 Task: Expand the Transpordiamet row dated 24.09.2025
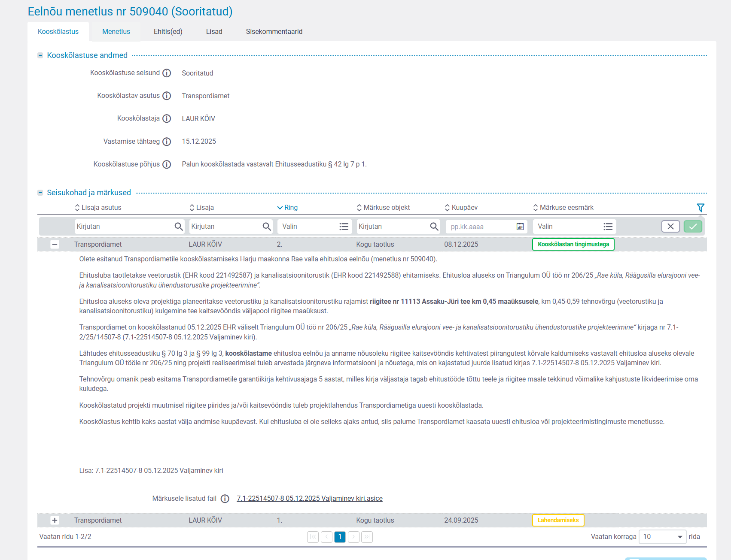click(55, 521)
